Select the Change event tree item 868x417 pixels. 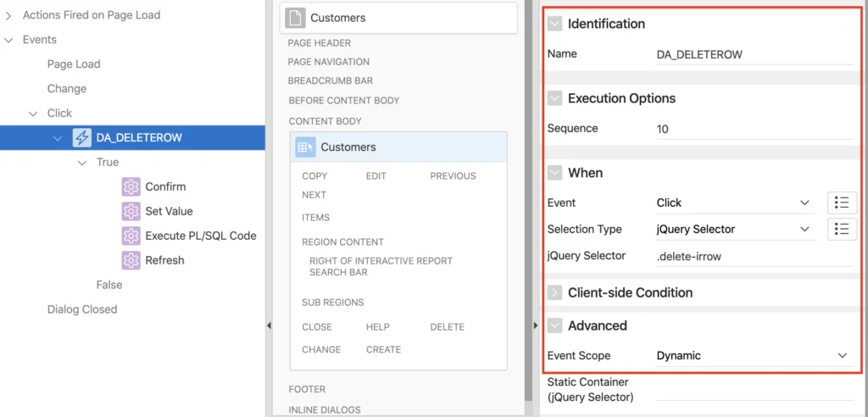click(x=67, y=89)
